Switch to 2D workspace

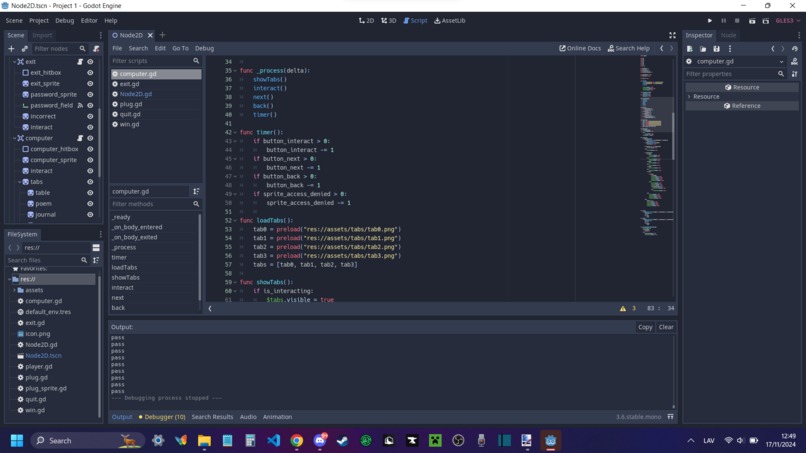[x=367, y=21]
